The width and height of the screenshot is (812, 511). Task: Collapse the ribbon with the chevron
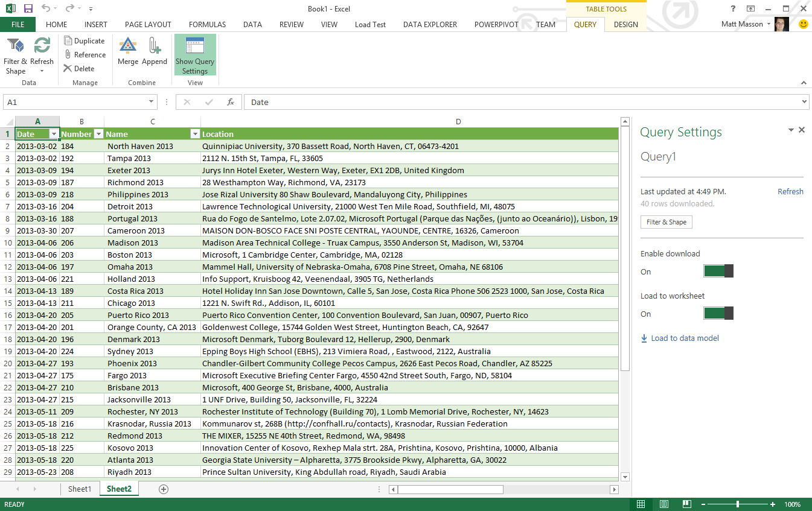tap(804, 83)
